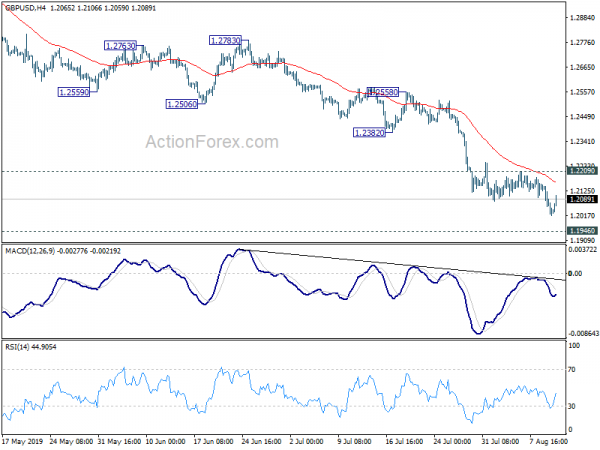600x450 pixels.
Task: Click the 10 Jun 00:00 date label
Action: (165, 442)
